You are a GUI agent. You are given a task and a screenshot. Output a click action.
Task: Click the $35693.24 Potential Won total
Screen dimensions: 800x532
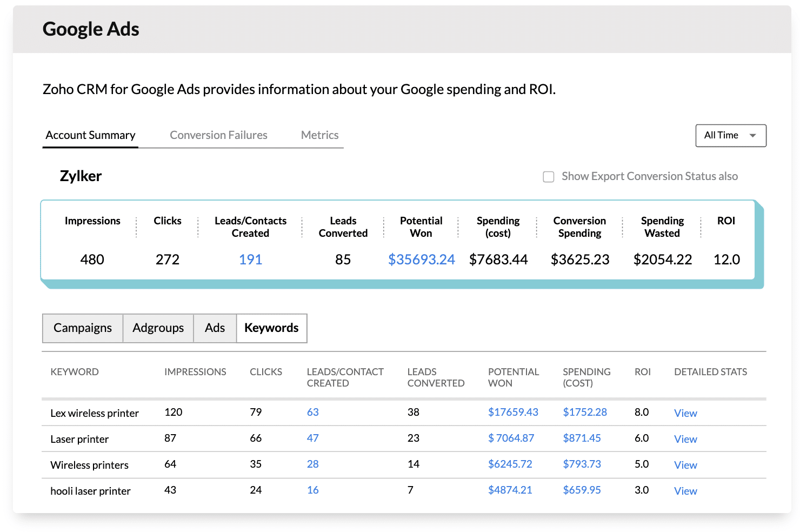pos(421,260)
